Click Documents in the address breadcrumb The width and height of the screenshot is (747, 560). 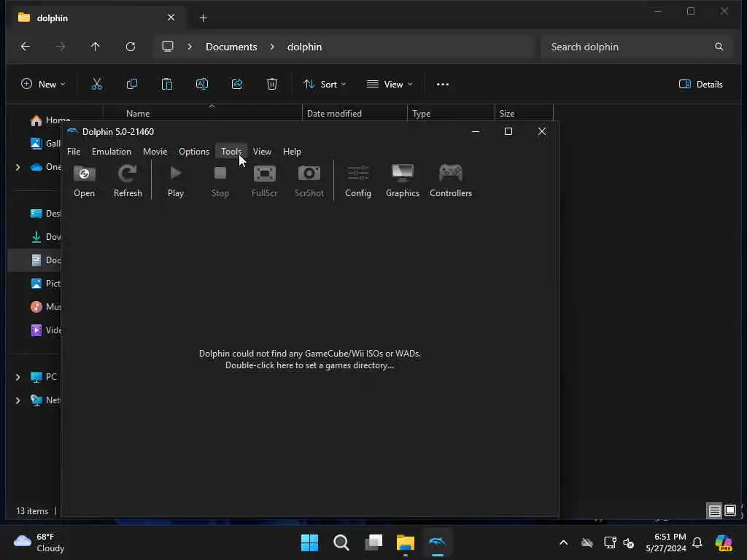click(231, 47)
